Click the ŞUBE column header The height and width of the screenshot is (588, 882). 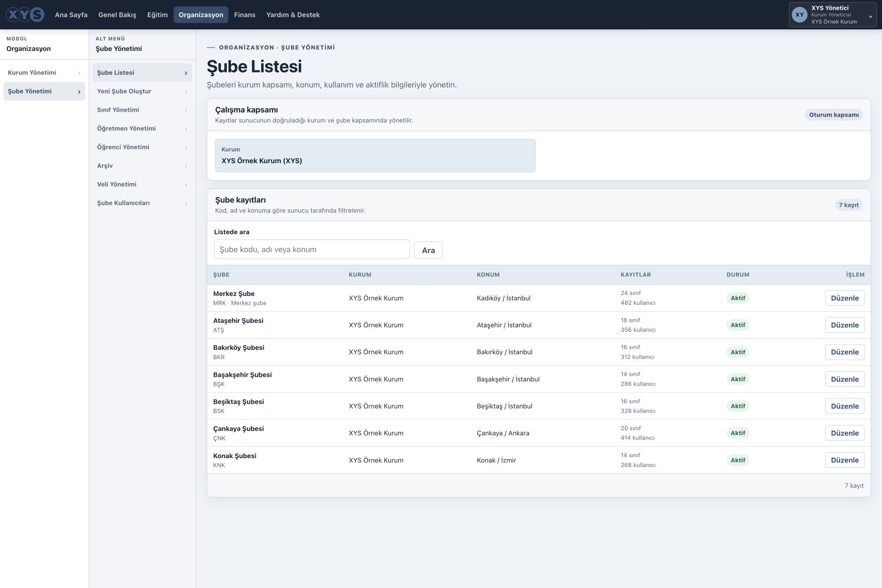(x=221, y=275)
